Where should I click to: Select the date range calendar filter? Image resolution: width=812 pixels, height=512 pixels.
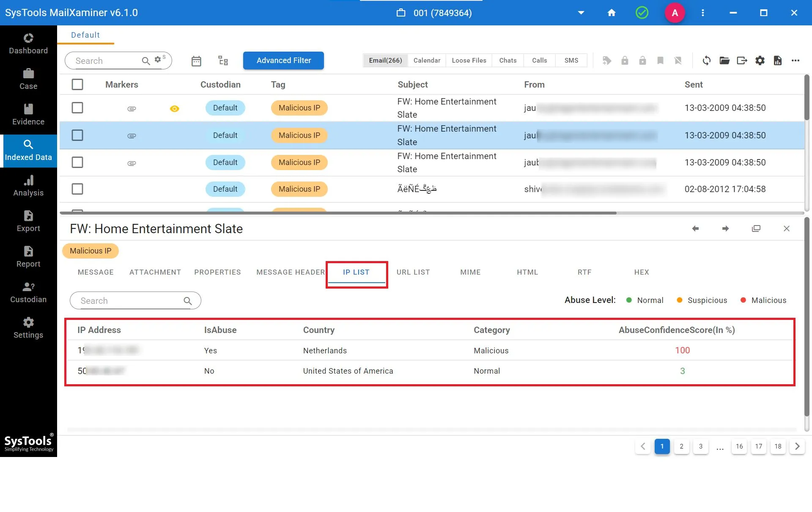[x=196, y=61]
